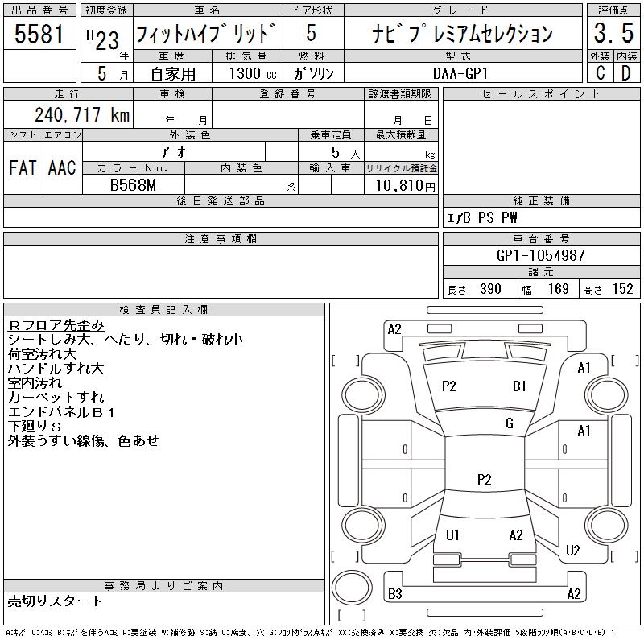The height and width of the screenshot is (644, 644).
Task: Select the chassis number GP1-1054987
Action: (541, 255)
